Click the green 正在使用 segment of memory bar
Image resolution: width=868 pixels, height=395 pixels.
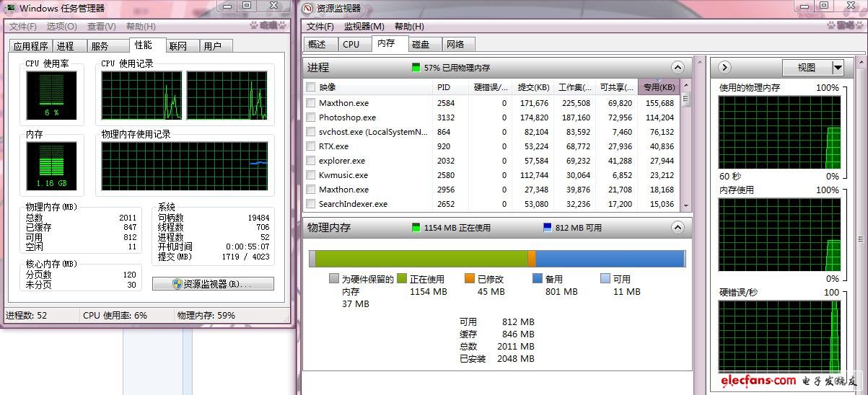click(421, 259)
